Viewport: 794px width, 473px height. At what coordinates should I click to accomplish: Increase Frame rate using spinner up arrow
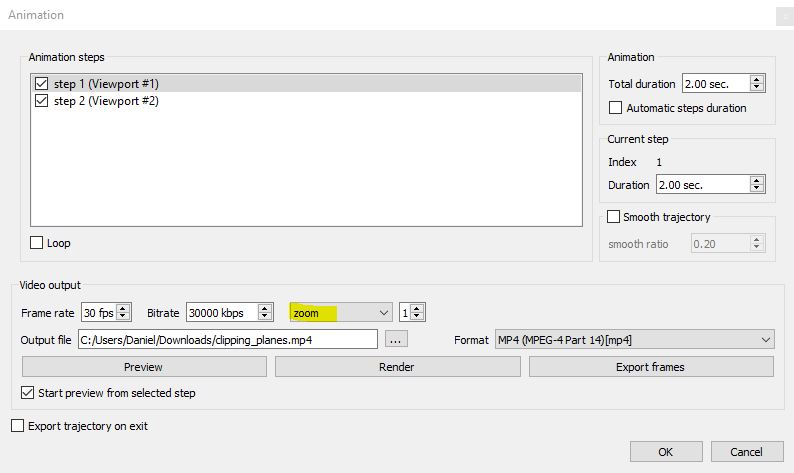(124, 309)
